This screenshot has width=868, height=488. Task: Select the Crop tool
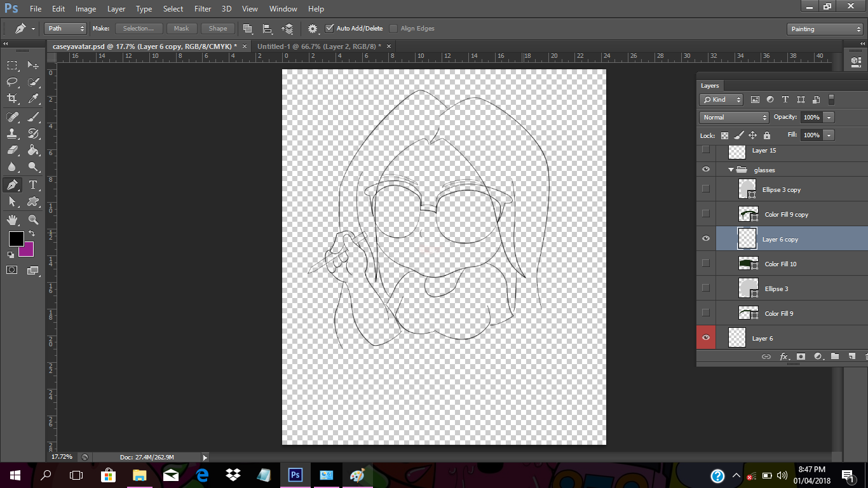[x=12, y=98]
